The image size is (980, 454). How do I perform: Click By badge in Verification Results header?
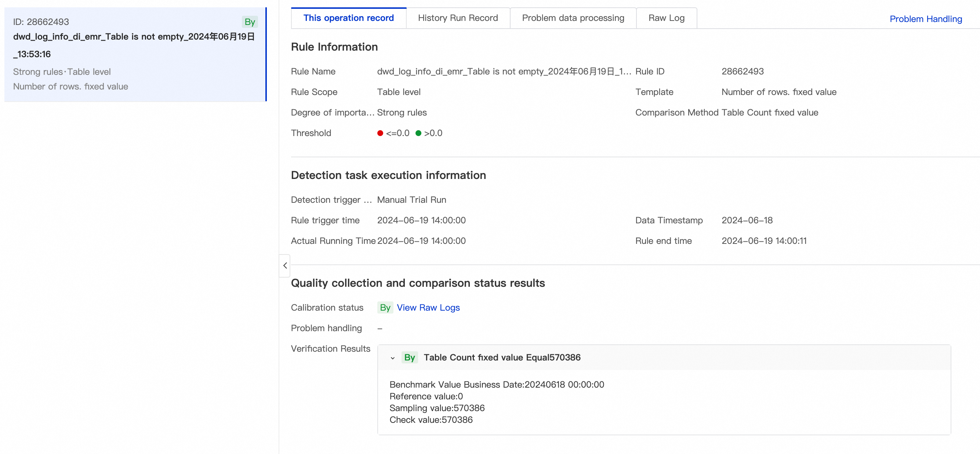coord(409,358)
